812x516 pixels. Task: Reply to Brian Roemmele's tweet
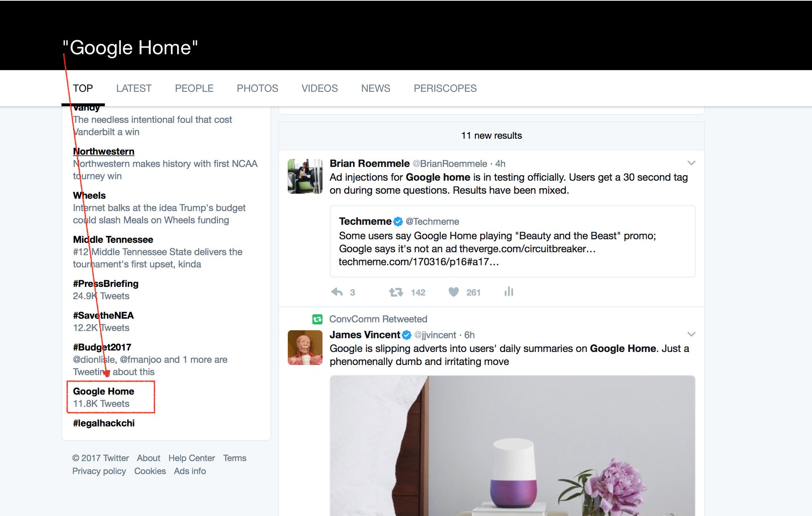[x=337, y=292]
